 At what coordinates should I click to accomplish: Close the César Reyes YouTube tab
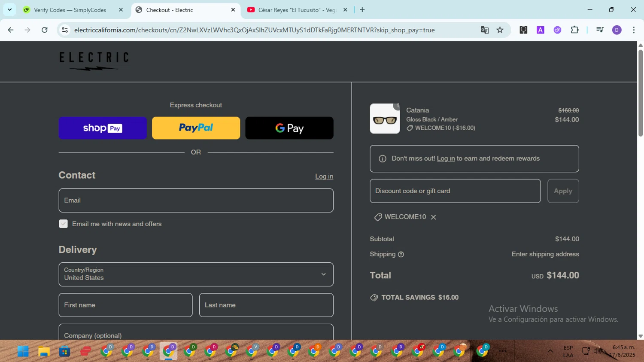pyautogui.click(x=345, y=10)
